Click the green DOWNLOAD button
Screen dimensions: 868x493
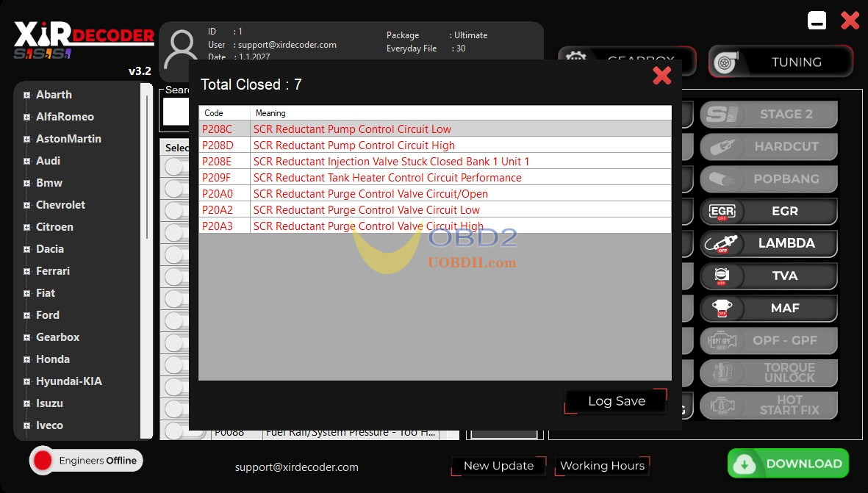788,464
